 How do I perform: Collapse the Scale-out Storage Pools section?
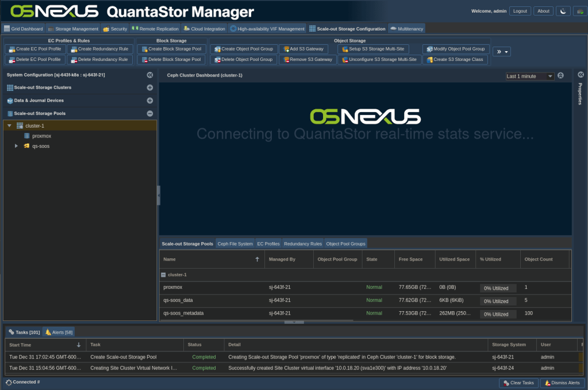click(150, 114)
